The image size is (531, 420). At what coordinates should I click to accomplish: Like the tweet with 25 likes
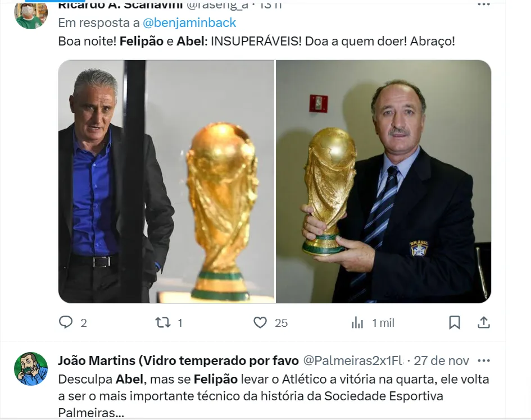point(260,322)
